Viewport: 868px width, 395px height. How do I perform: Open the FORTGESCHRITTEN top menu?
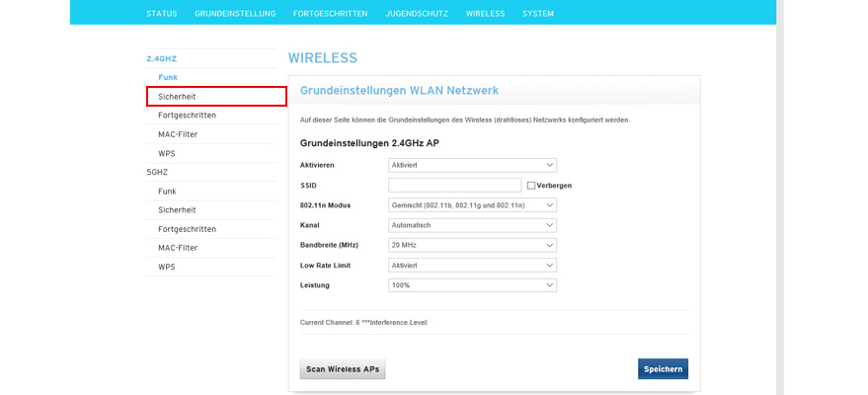(330, 14)
